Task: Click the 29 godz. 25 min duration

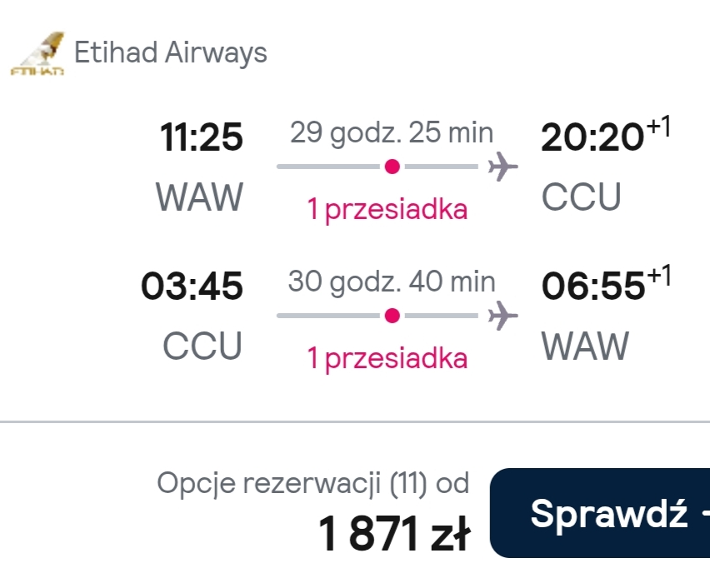Action: (x=392, y=132)
